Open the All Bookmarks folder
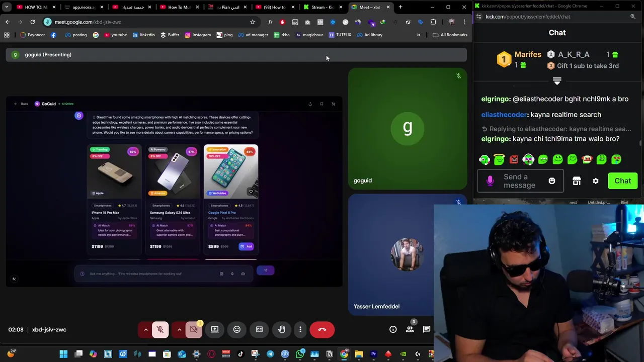Viewport: 644px width, 362px height. point(450,35)
